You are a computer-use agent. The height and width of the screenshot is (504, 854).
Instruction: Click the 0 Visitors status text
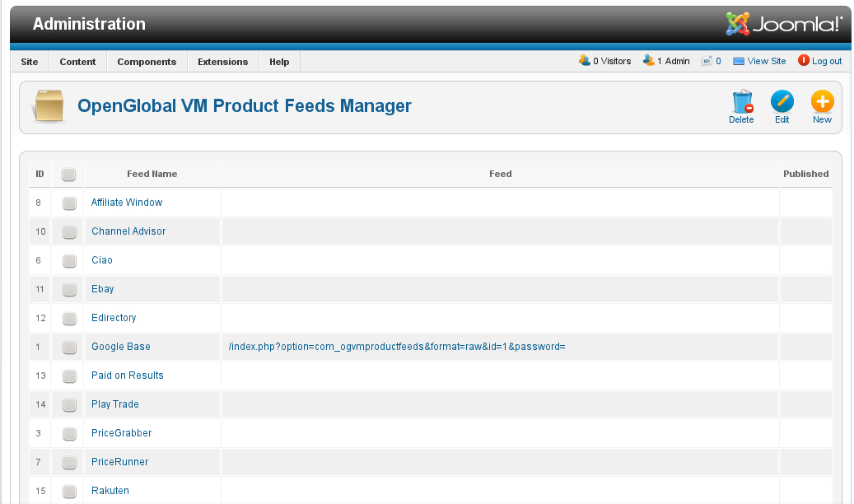coord(612,61)
